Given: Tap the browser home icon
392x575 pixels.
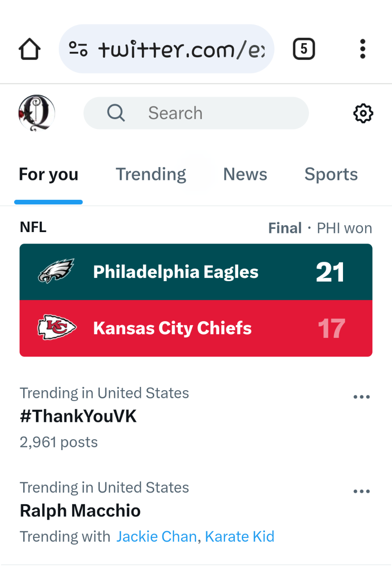Looking at the screenshot, I should pos(29,49).
